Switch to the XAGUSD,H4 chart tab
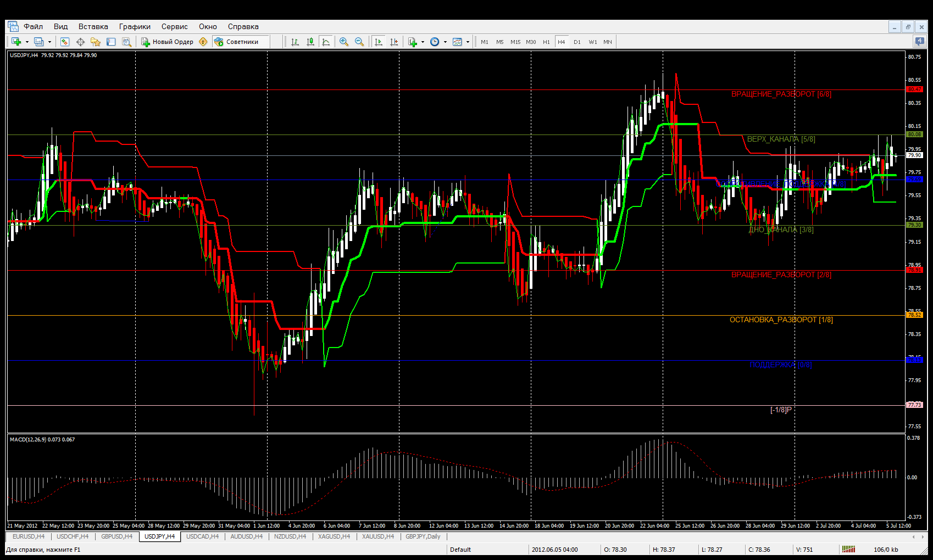The height and width of the screenshot is (560, 933). click(334, 536)
